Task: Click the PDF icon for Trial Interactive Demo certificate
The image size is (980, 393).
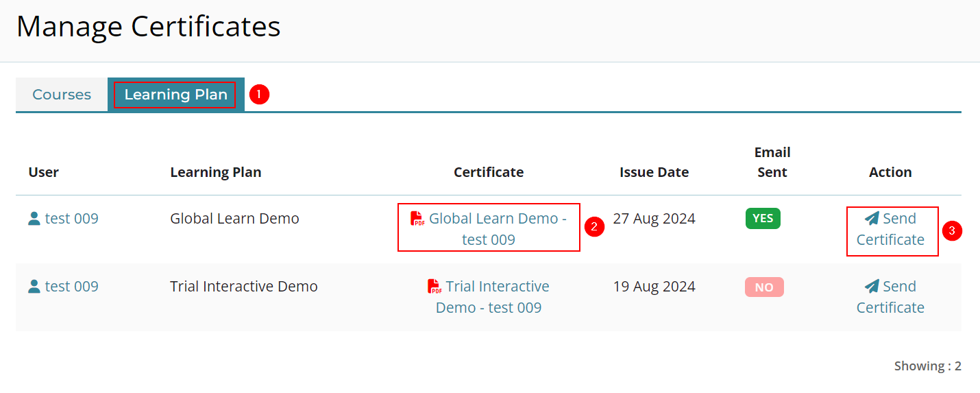Action: pos(434,287)
